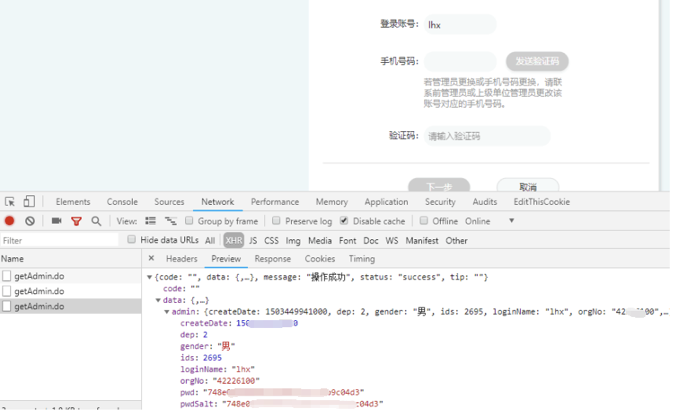Click the 发送验证码 button
The height and width of the screenshot is (412, 691).
[537, 62]
